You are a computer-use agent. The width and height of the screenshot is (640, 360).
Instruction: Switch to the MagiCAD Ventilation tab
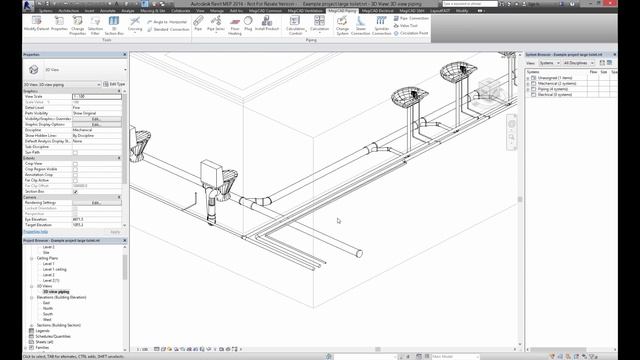304,11
